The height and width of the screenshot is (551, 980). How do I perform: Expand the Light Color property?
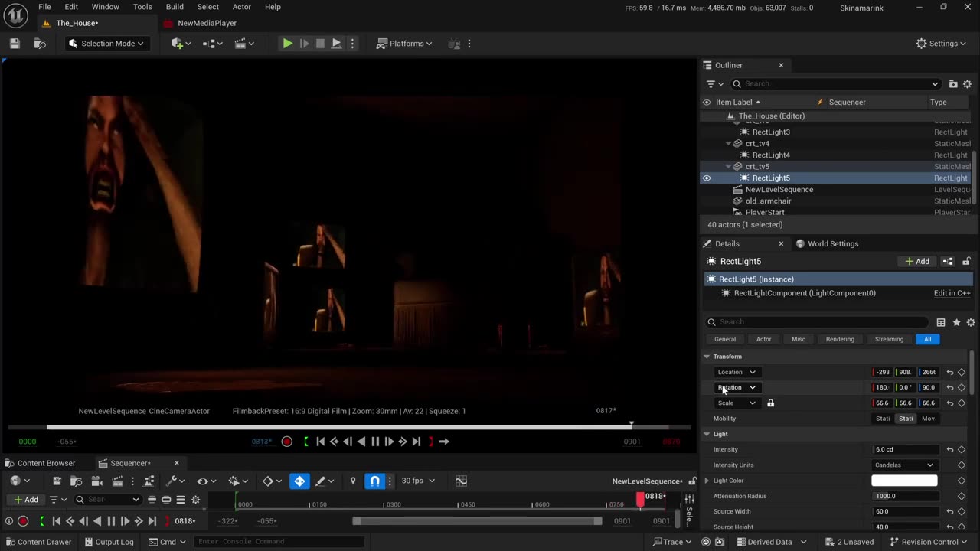pos(707,481)
